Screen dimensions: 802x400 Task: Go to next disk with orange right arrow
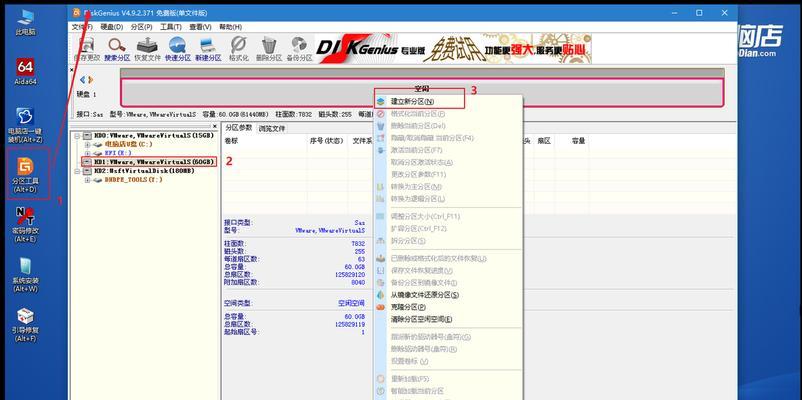tap(91, 79)
